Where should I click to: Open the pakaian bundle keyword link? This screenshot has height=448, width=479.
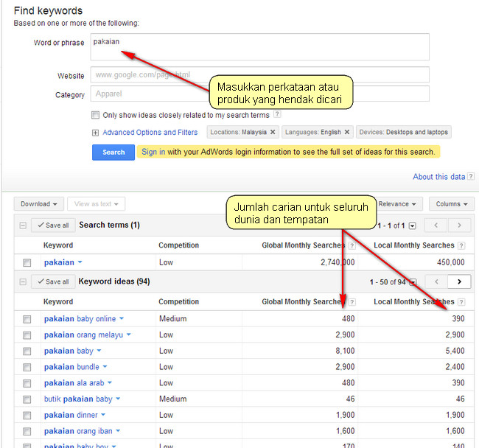71,367
